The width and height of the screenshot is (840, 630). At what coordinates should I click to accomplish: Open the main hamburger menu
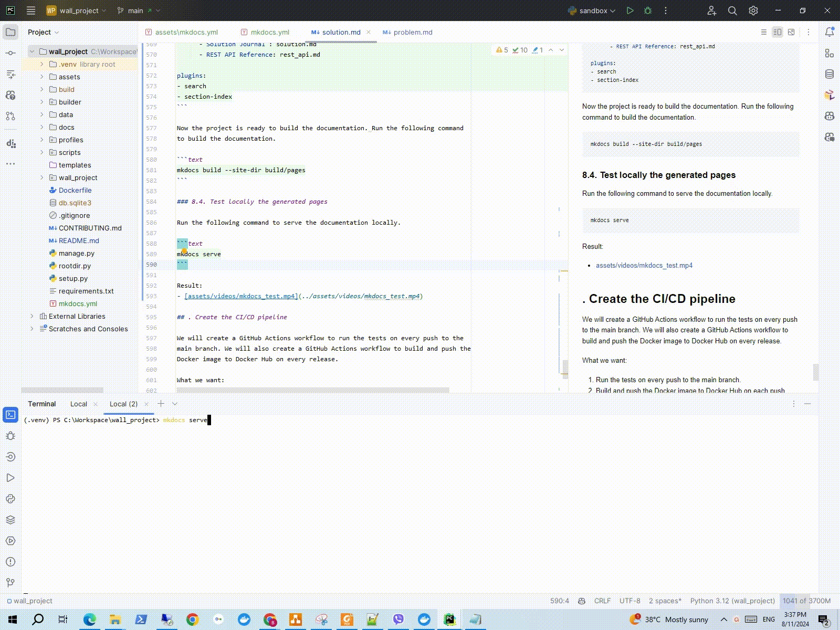coord(31,10)
